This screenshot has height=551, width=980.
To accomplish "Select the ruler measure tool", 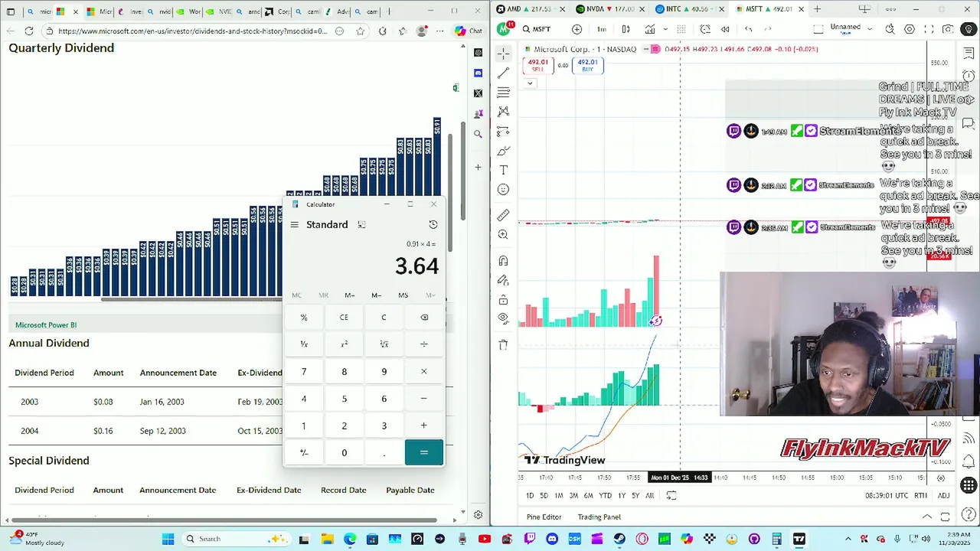I will (503, 215).
